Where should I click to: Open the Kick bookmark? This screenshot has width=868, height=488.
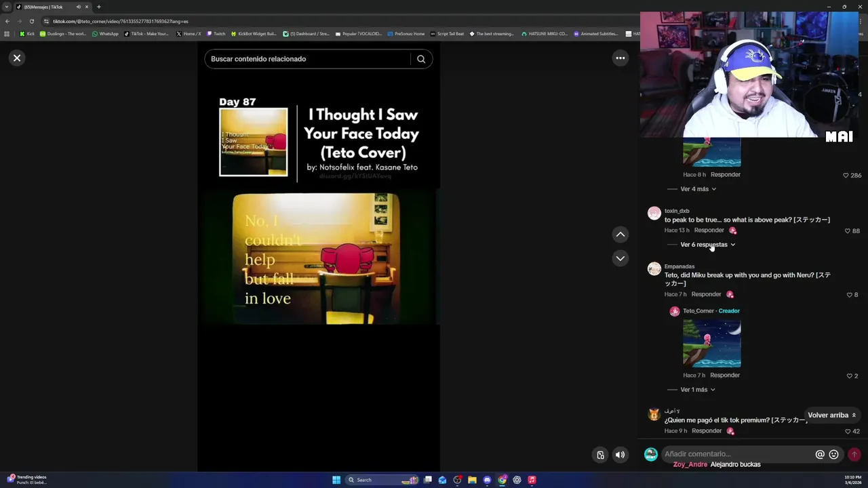[27, 34]
